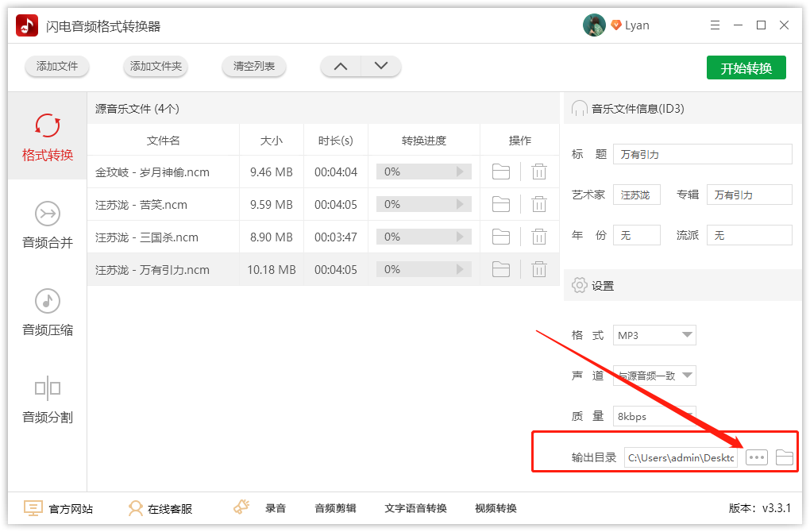The width and height of the screenshot is (810, 532).
Task: Open 音频剪辑 in the bottom bar
Action: point(335,508)
